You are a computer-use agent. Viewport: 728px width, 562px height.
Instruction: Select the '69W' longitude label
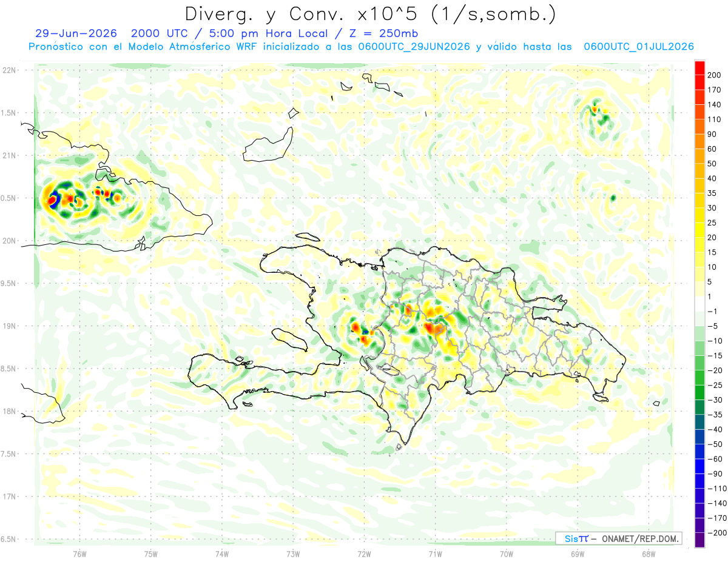[x=578, y=554]
